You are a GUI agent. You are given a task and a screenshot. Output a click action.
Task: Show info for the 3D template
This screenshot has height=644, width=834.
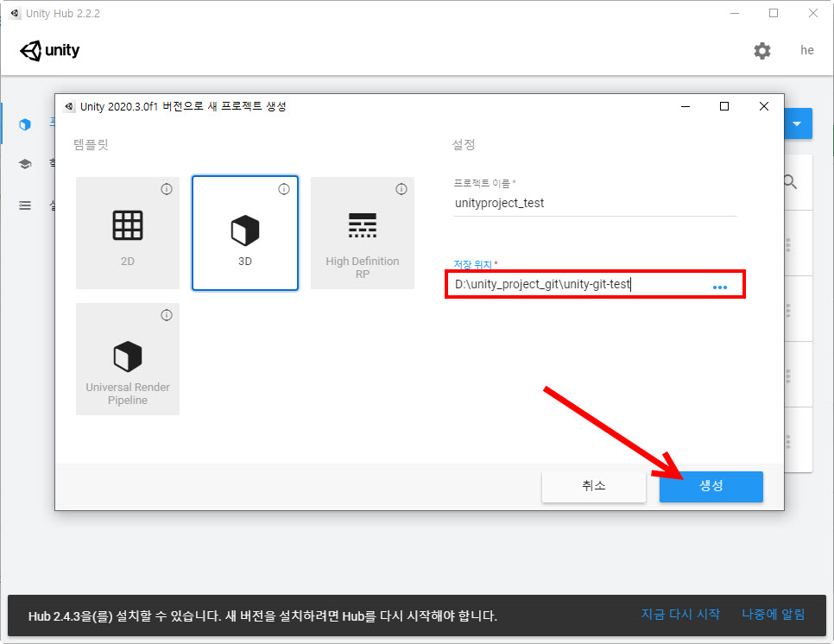[284, 189]
